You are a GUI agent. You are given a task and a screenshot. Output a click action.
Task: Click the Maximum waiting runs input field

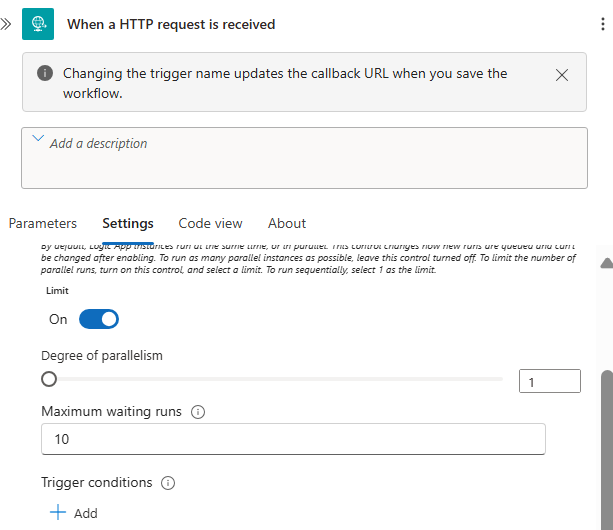pos(293,439)
